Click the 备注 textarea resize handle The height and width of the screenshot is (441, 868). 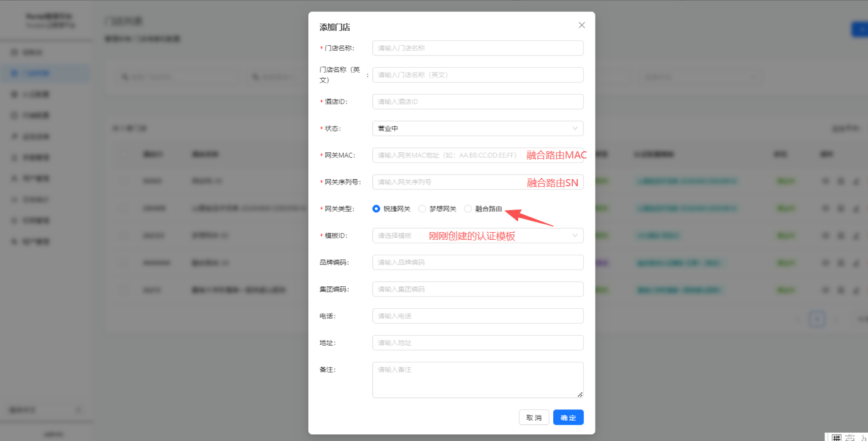click(x=580, y=395)
